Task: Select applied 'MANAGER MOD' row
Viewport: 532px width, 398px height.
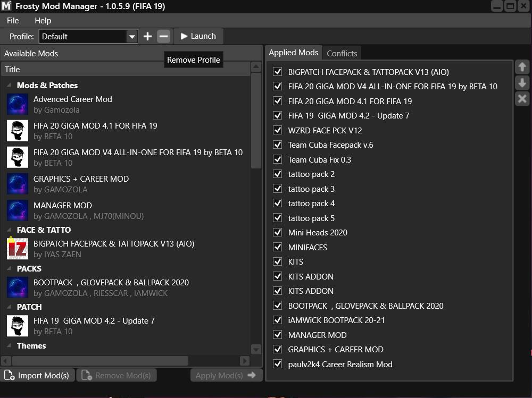Action: point(317,335)
